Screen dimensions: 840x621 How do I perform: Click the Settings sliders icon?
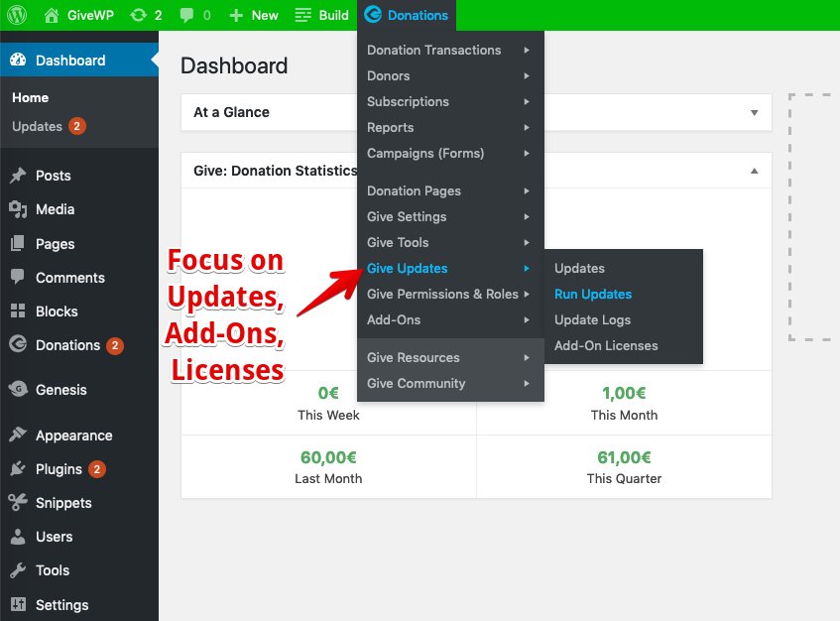point(18,604)
